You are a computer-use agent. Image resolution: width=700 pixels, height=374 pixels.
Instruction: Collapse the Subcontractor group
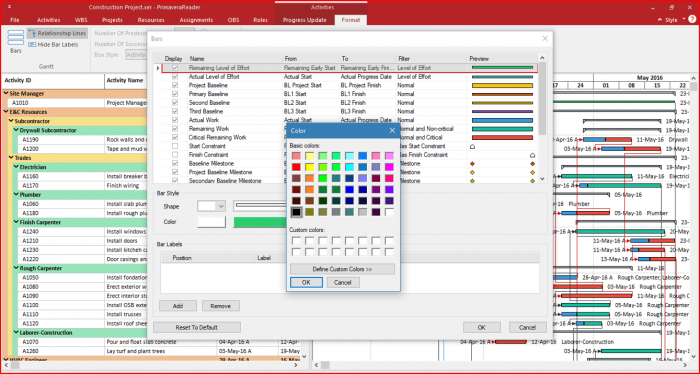(x=11, y=121)
